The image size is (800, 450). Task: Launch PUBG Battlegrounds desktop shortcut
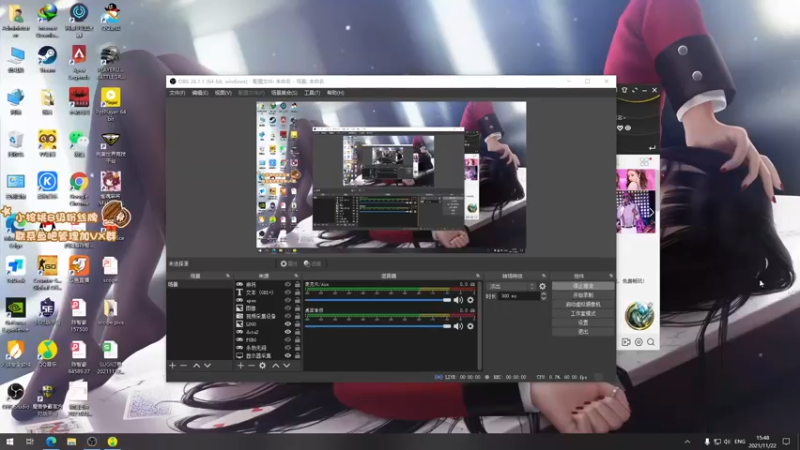coord(110,63)
